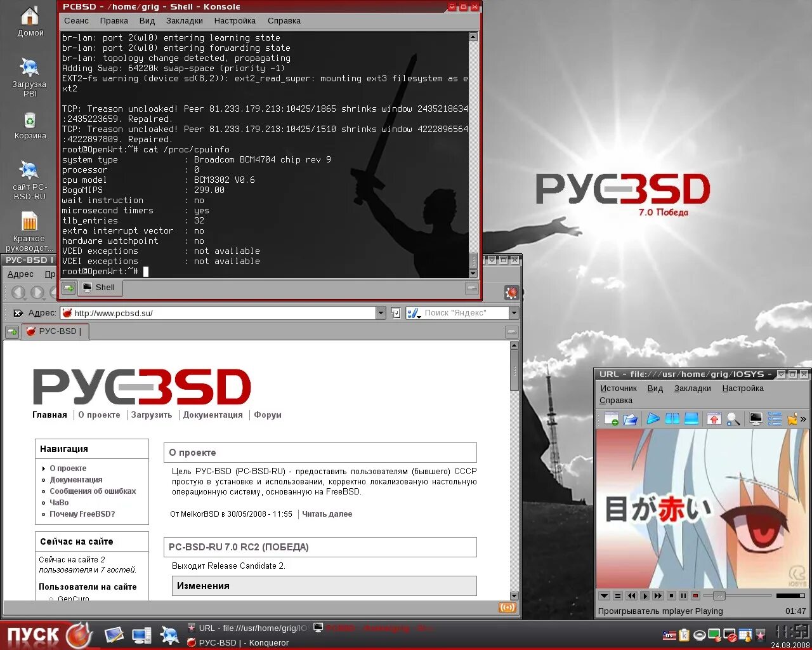This screenshot has width=812, height=650.
Task: Click into the Konqueror address field
Action: click(x=218, y=313)
